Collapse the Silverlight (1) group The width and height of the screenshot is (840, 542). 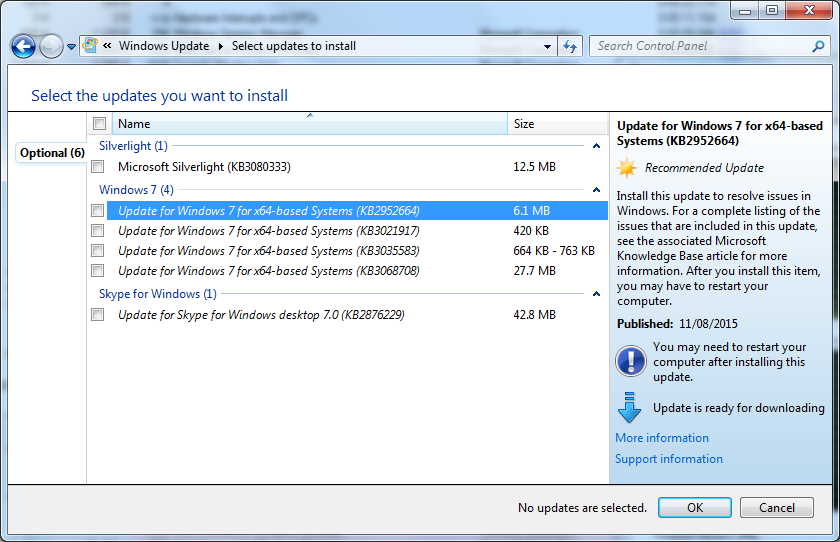point(596,146)
